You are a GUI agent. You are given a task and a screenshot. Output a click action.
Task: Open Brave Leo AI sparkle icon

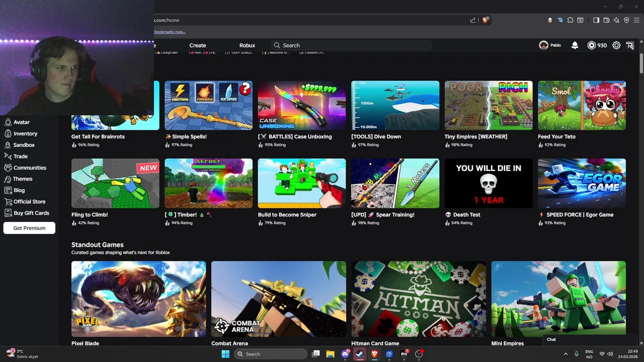tap(616, 20)
